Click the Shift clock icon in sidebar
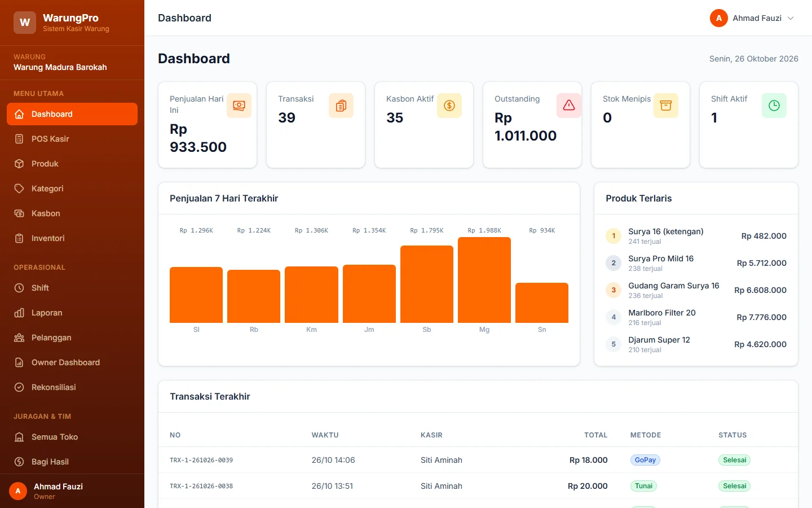Viewport: 812px width, 508px height. click(19, 288)
